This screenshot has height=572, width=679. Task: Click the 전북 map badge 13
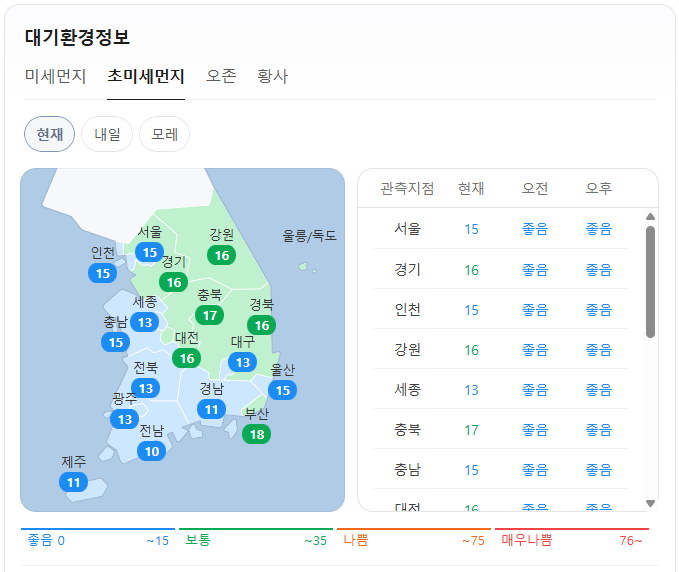click(x=146, y=388)
